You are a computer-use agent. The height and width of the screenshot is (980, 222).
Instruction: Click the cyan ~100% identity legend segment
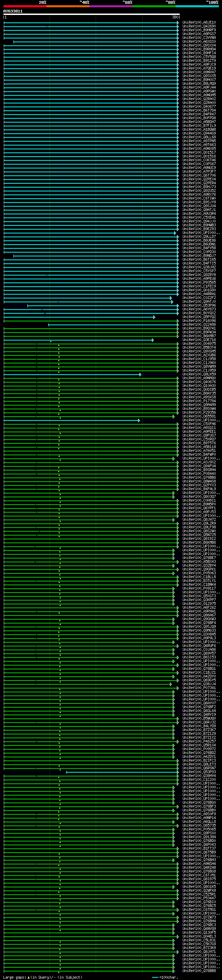197,6
